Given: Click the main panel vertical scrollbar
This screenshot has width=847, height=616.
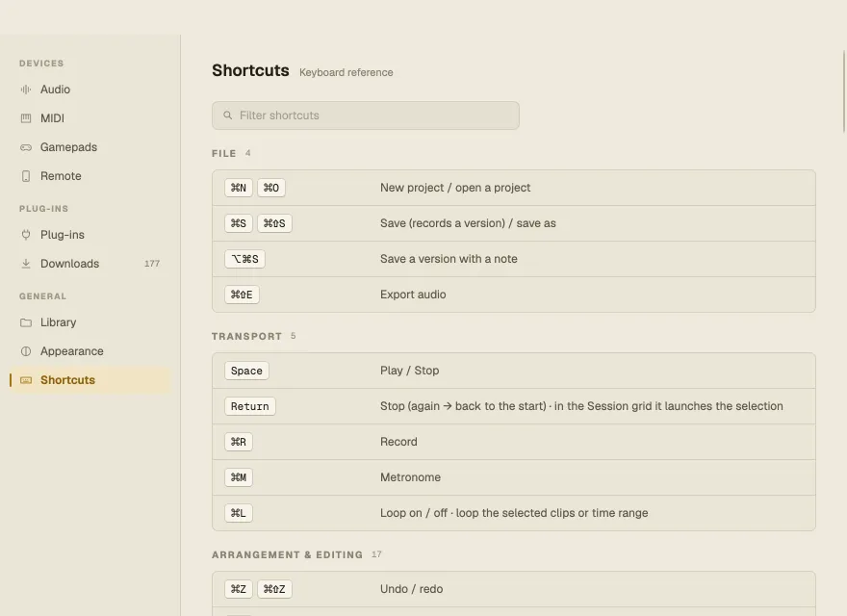Looking at the screenshot, I should point(844,91).
